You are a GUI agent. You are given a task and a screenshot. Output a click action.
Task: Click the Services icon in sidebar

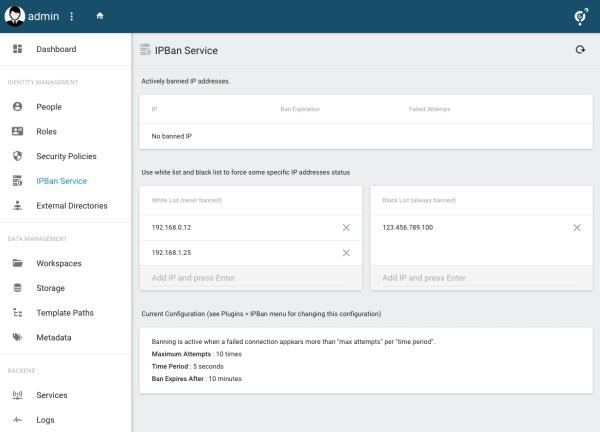pyautogui.click(x=17, y=395)
